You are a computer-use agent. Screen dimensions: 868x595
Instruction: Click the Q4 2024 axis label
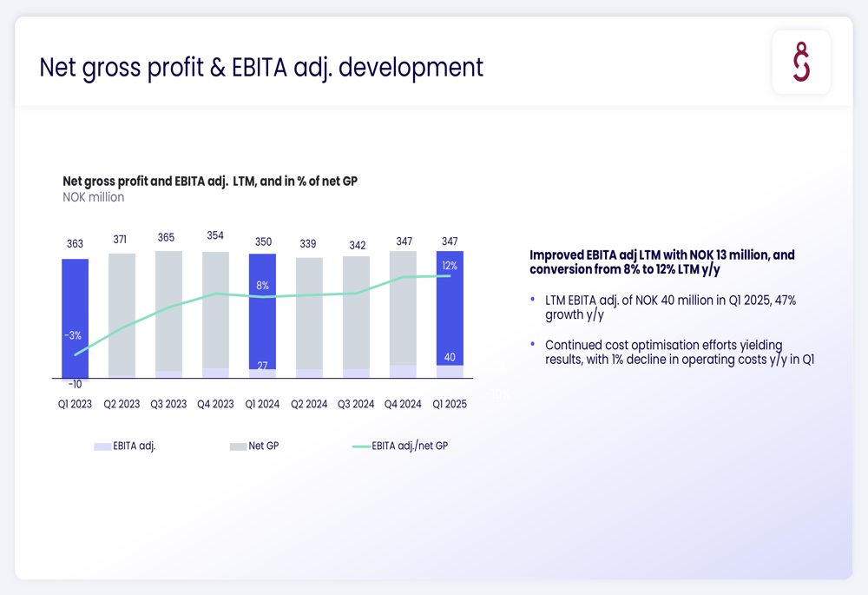pyautogui.click(x=403, y=405)
